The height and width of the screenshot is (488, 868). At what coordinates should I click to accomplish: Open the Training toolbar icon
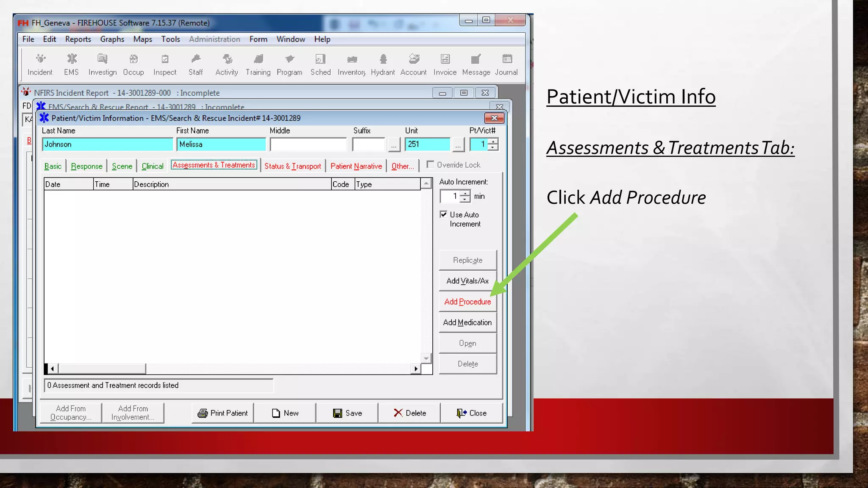(x=258, y=64)
